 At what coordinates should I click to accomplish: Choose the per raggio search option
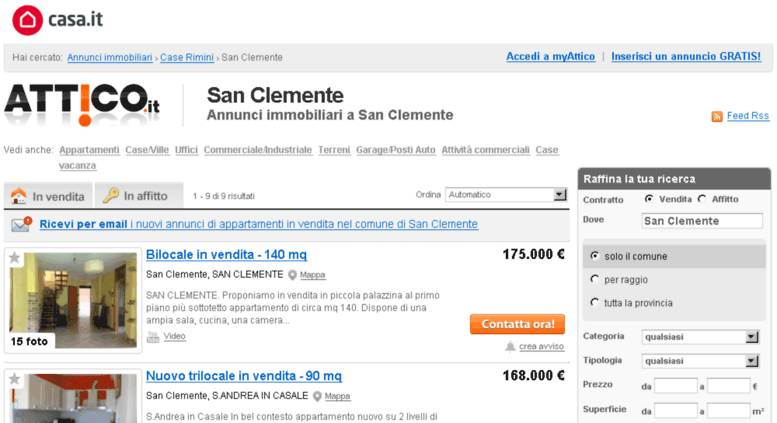point(595,279)
